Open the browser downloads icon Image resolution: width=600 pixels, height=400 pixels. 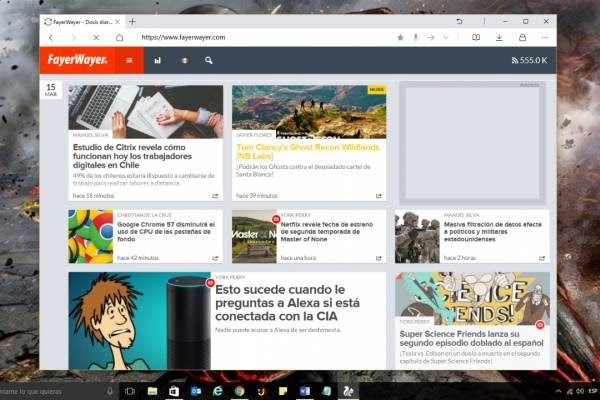(499, 38)
